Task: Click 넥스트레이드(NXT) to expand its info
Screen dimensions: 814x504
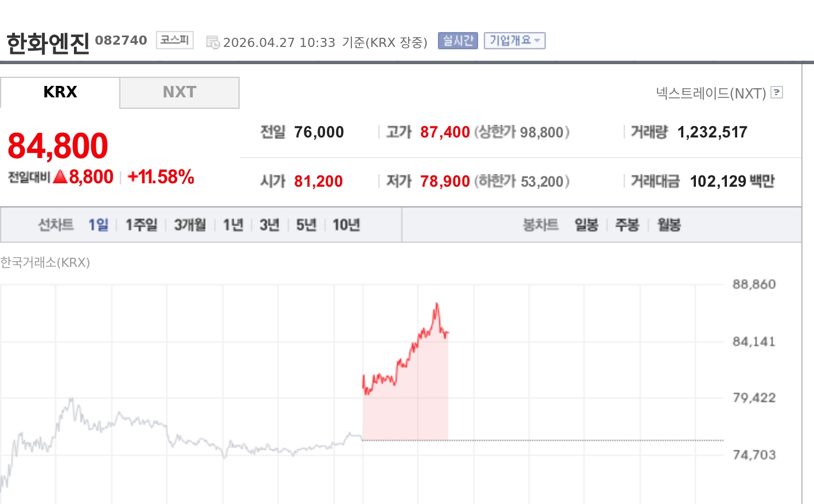Action: pyautogui.click(x=711, y=93)
